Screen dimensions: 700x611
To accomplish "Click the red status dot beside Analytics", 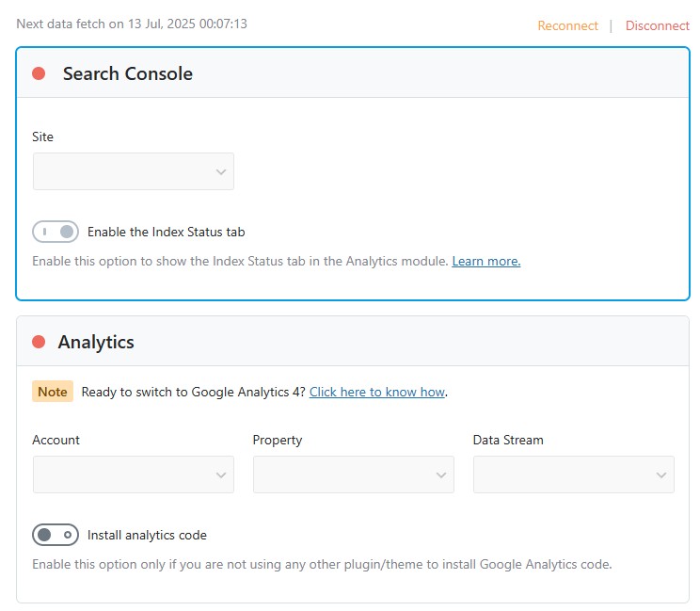I will (39, 342).
